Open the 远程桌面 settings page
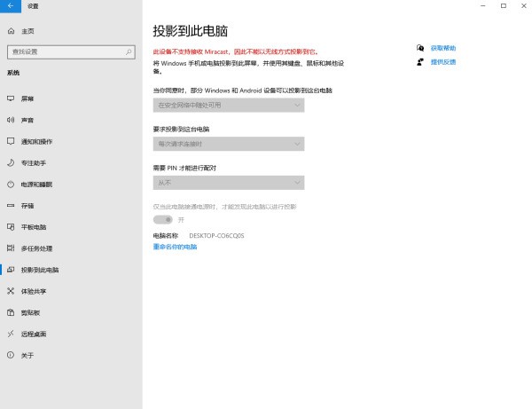532x409 pixels. [x=71, y=334]
